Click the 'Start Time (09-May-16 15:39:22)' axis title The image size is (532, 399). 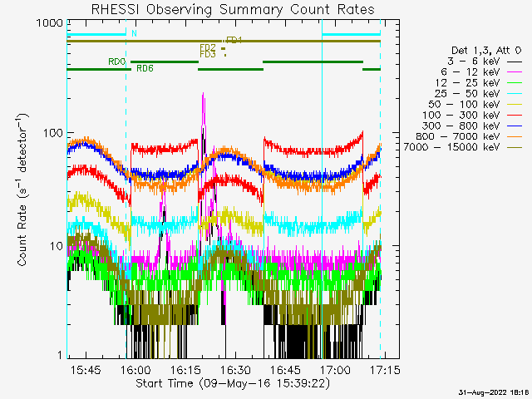(x=233, y=384)
